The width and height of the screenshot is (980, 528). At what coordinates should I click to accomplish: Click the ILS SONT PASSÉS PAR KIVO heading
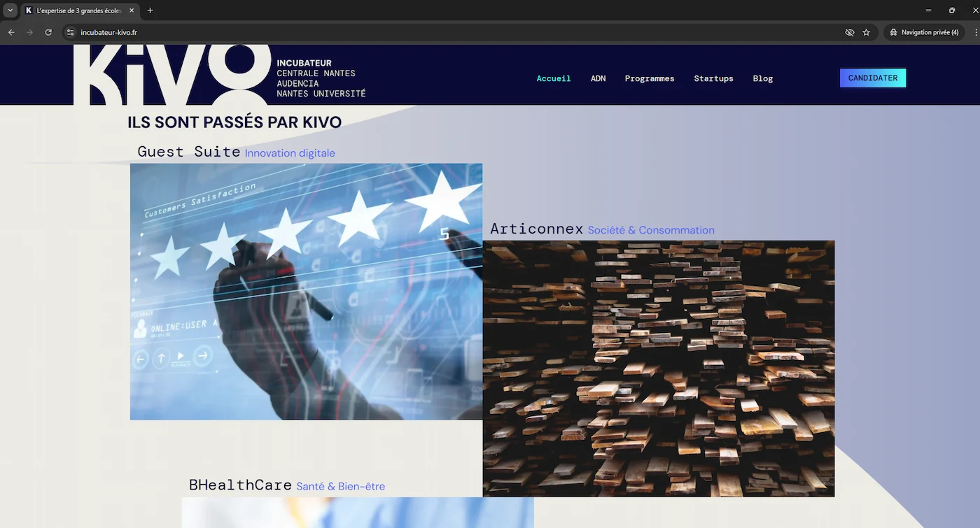click(234, 122)
